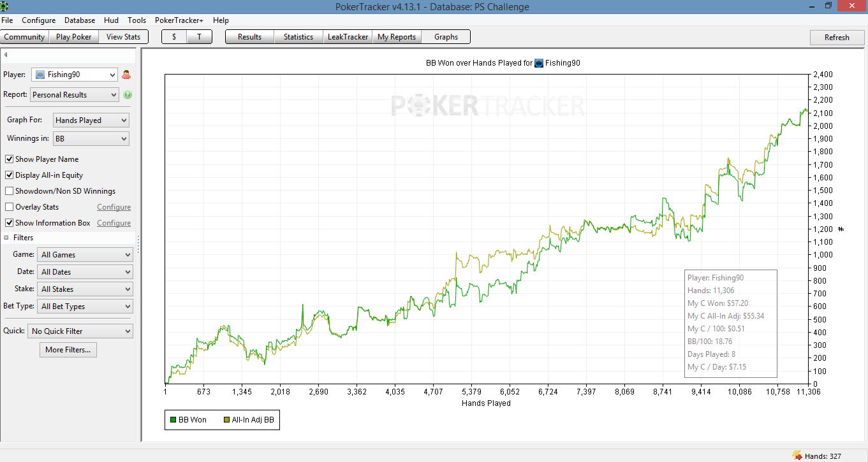
Task: Click 'My C / Day: $7.15' text
Action: pyautogui.click(x=717, y=367)
